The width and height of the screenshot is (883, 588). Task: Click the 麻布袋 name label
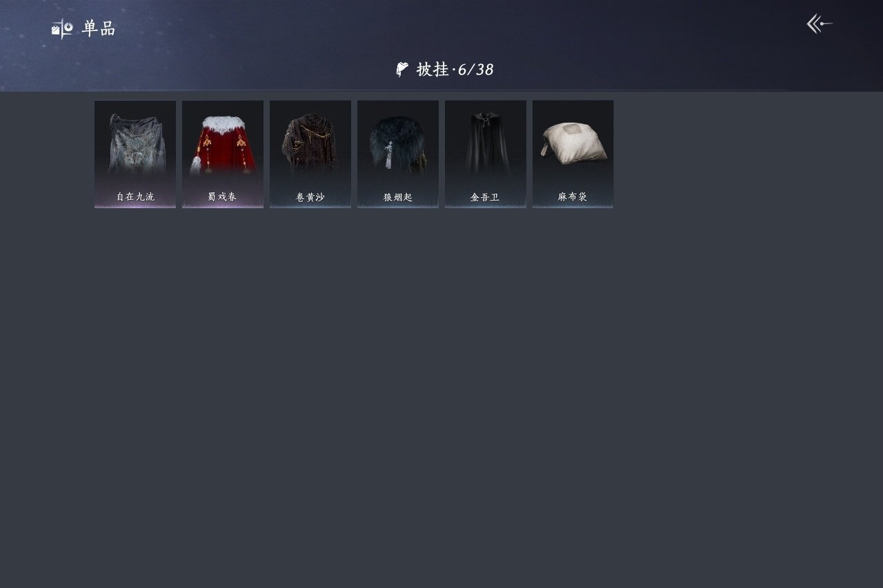(573, 197)
